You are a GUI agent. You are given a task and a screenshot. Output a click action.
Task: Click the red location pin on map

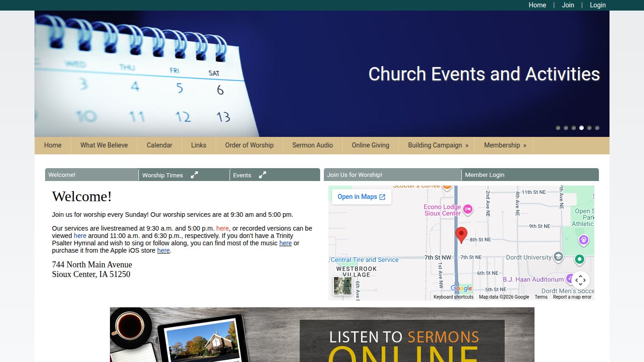point(461,235)
